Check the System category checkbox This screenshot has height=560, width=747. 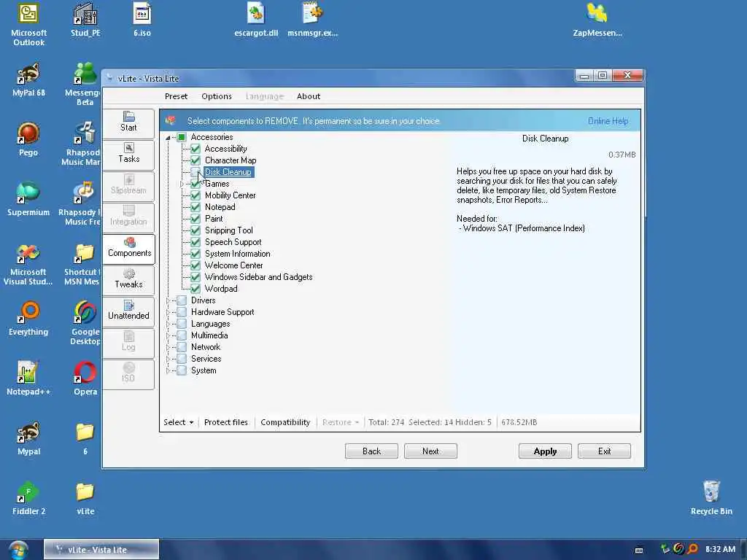click(x=182, y=370)
